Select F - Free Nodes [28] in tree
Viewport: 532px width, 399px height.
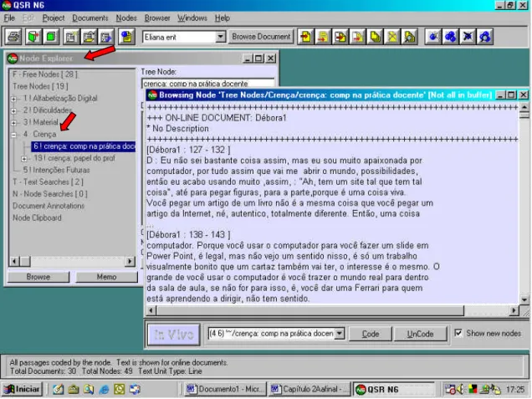[45, 74]
